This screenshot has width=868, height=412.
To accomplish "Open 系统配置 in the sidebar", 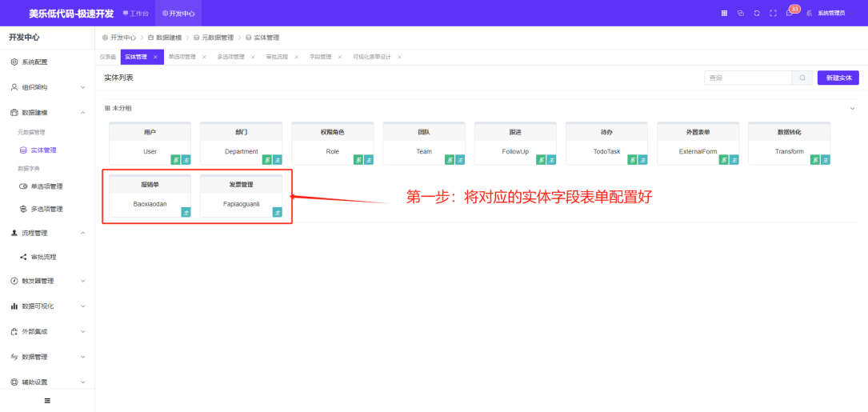I will coord(34,62).
